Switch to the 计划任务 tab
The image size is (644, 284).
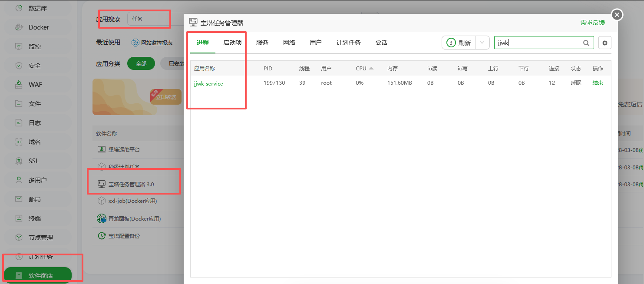click(348, 43)
